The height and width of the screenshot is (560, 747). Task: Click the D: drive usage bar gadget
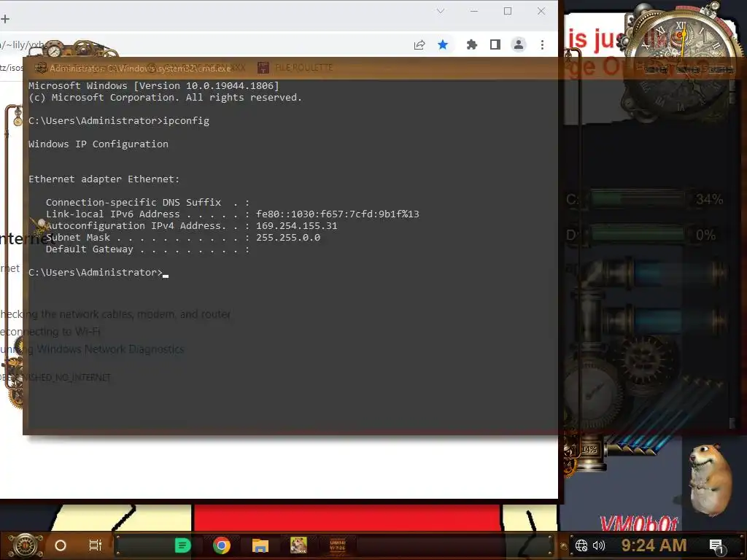click(x=638, y=235)
